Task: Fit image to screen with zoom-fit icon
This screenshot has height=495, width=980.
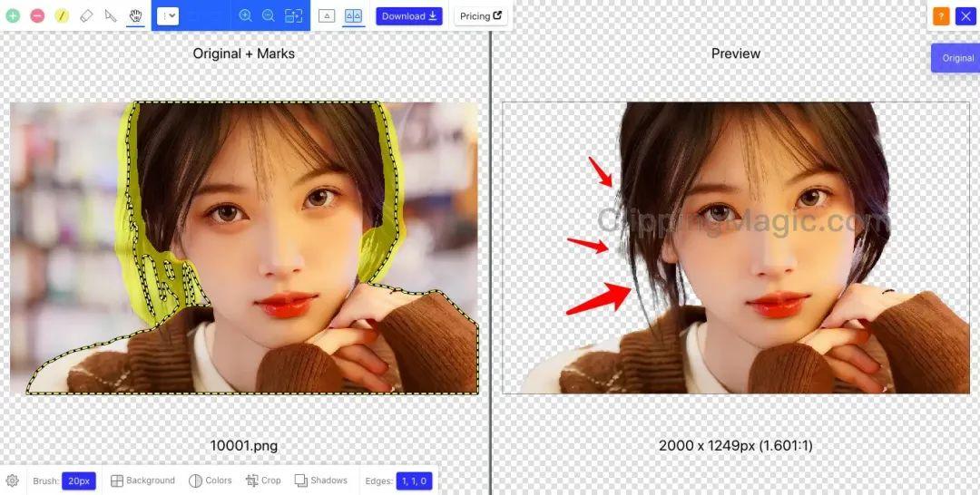Action: click(293, 15)
